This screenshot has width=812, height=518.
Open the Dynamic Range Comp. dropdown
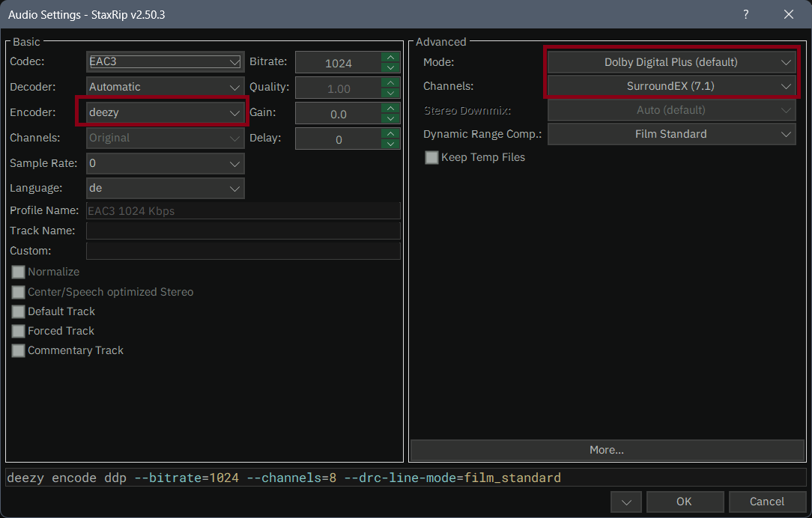(x=671, y=134)
